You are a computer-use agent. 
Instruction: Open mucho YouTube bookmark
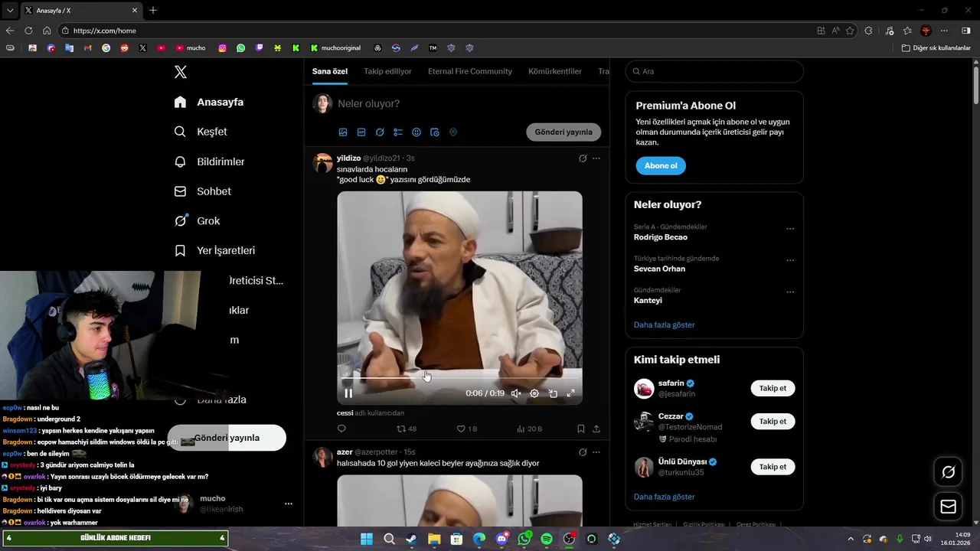coord(191,47)
